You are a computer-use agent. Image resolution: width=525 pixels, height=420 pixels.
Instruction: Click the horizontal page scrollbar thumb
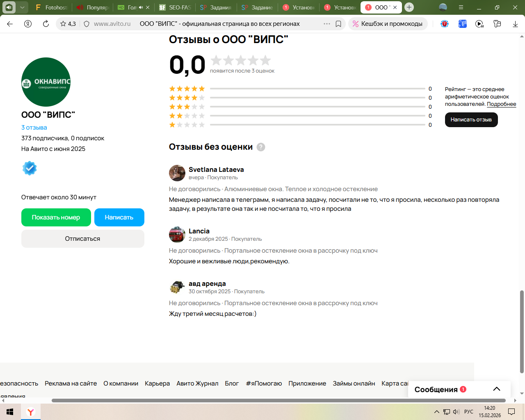pos(279,400)
